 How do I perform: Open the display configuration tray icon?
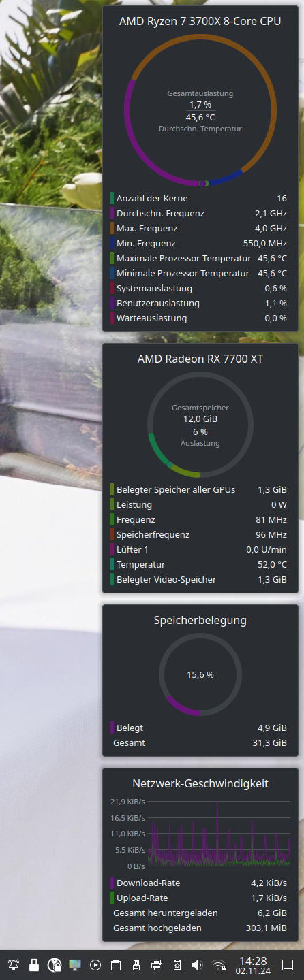[x=75, y=965]
